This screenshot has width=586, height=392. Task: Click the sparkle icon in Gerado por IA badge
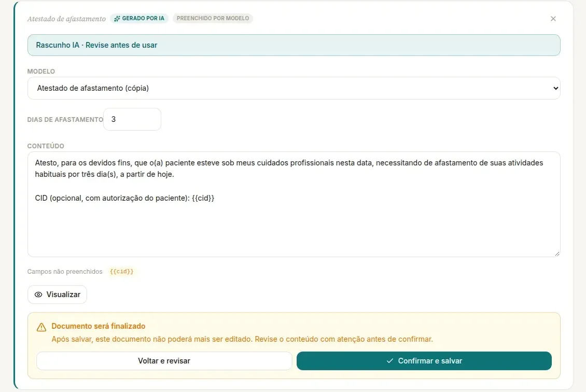(117, 19)
